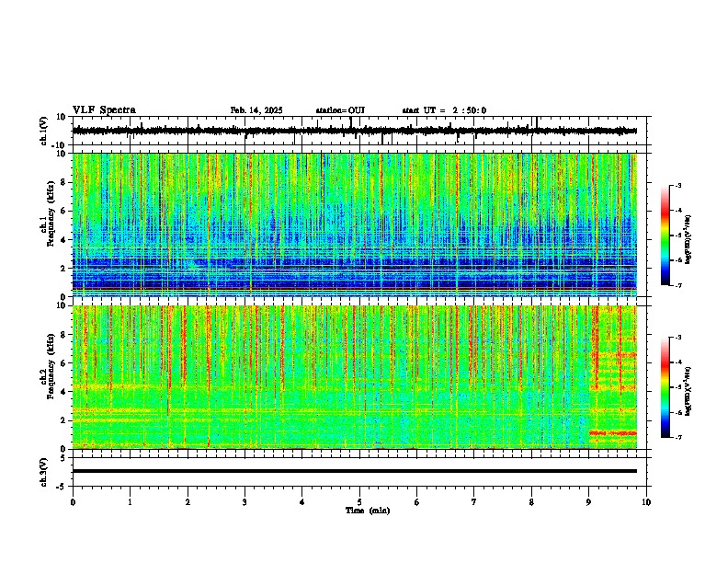Image resolution: width=728 pixels, height=563 pixels.
Task: Click time axis tick label "9"
Action: coord(588,502)
